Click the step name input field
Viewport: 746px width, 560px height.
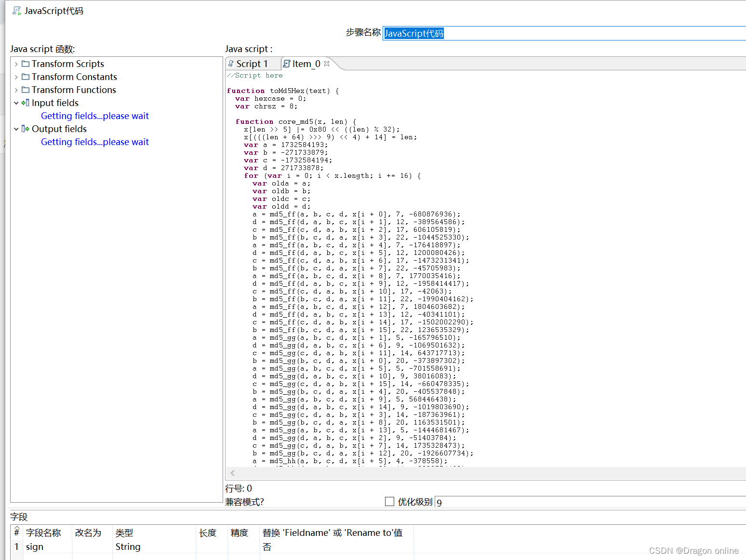pos(564,33)
